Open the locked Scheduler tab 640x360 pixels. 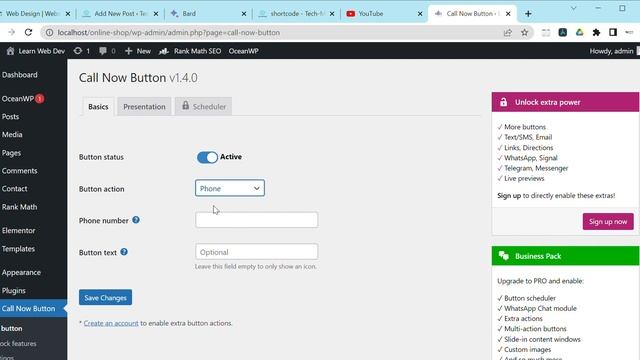click(x=204, y=107)
